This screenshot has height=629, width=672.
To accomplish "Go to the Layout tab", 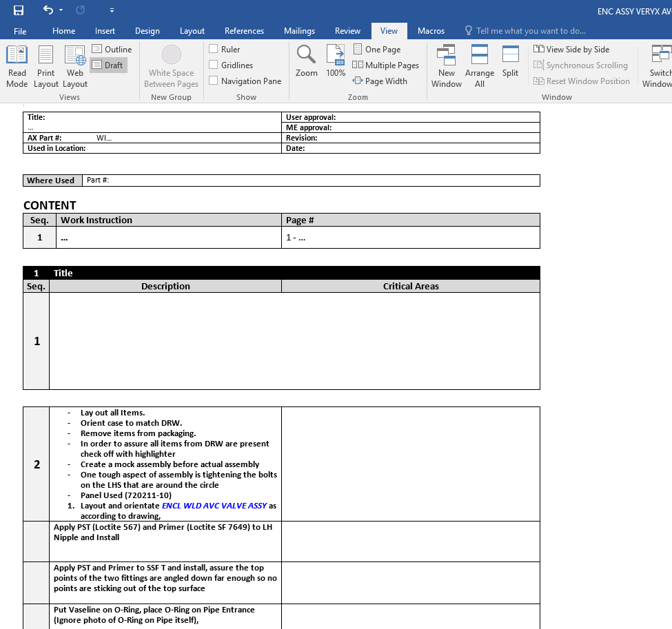I will point(192,31).
